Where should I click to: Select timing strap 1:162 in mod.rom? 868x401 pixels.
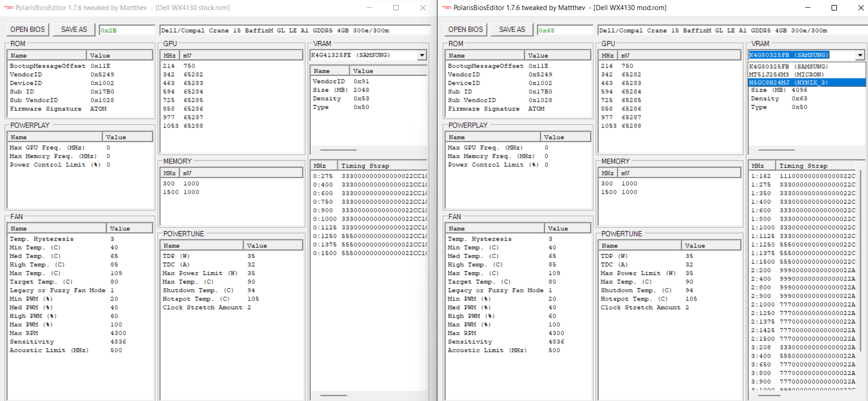pyautogui.click(x=803, y=176)
